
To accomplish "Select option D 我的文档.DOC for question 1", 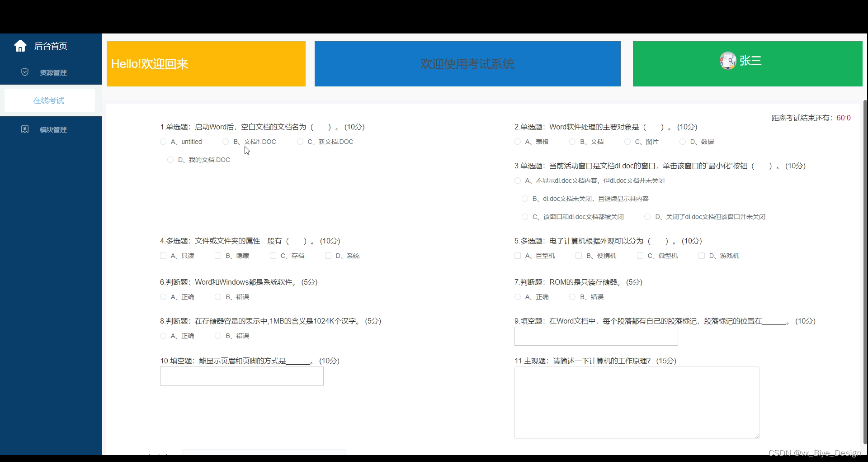I will point(170,160).
